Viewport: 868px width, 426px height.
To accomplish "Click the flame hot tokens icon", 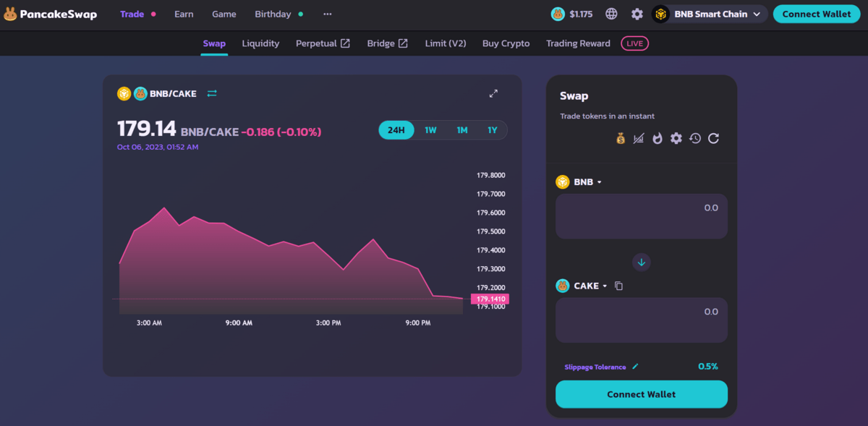I will [x=658, y=138].
